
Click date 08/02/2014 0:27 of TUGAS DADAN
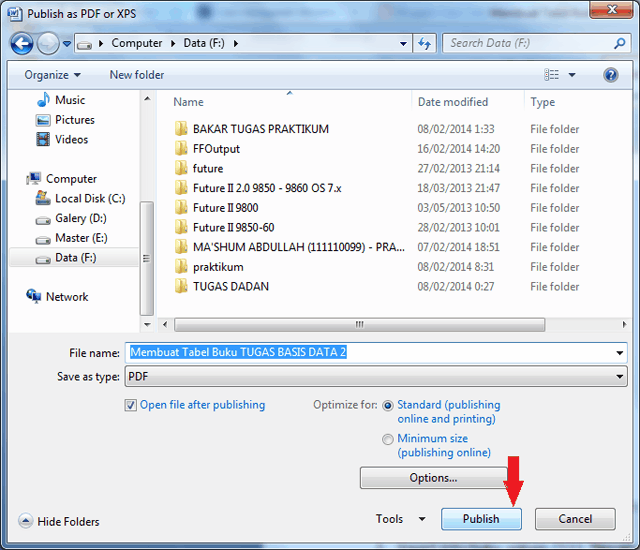[456, 286]
